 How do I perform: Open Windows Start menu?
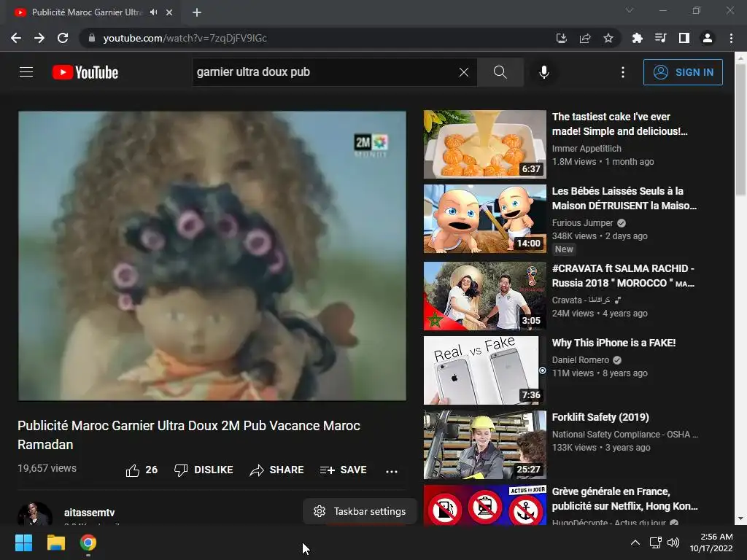23,542
